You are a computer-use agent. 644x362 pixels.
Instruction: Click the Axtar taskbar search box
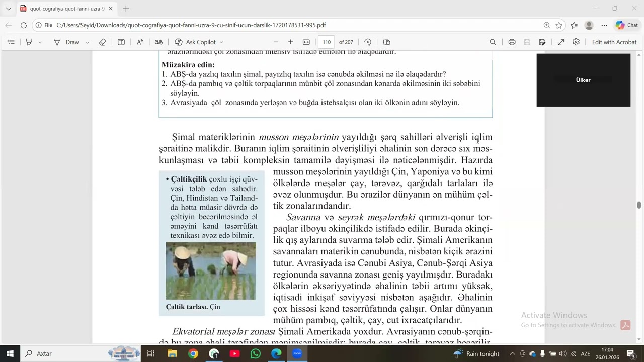[80, 353]
